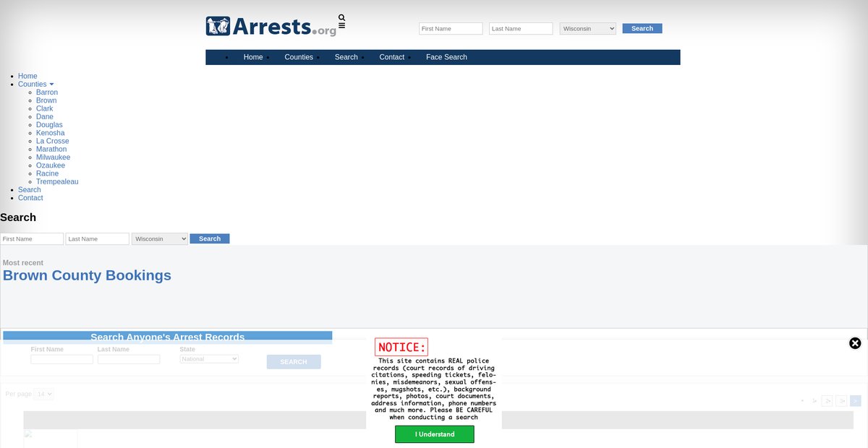Open the Wisconsin dropdown under Search heading

click(x=160, y=238)
